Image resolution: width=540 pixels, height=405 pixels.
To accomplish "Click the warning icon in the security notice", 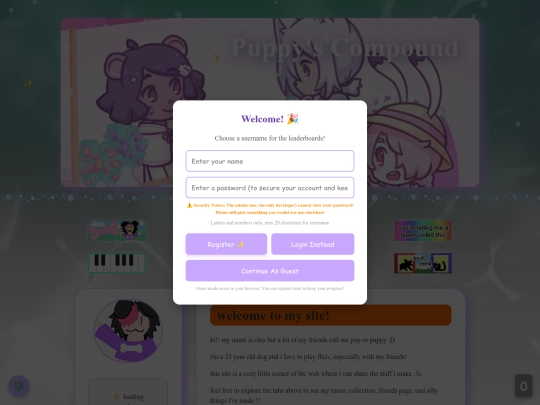I will point(189,205).
